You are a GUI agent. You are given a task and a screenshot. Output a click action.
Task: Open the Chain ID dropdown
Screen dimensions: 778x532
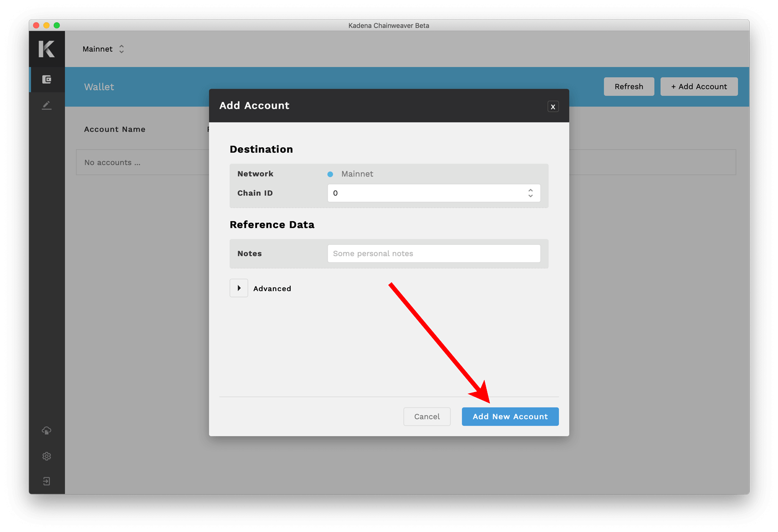point(433,193)
